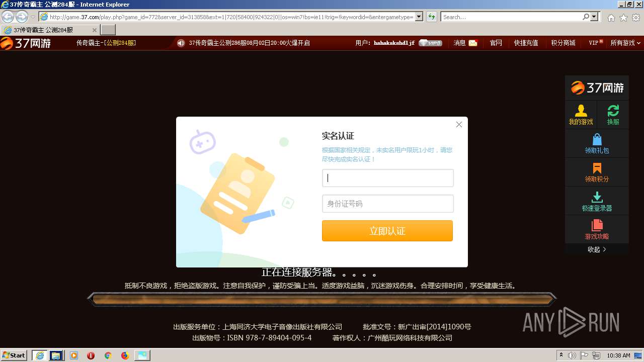Click the VIP0 badge beside username

coord(430,43)
